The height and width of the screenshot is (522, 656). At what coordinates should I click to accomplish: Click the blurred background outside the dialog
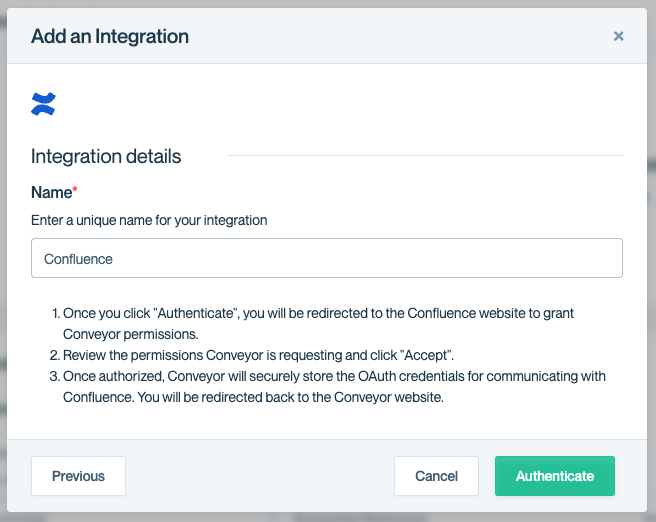point(652,259)
